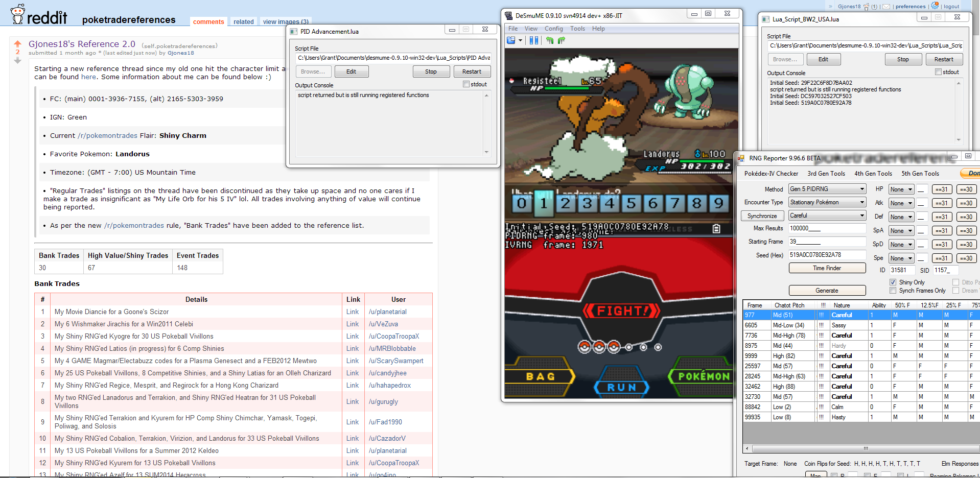
Task: Tap the BAG button in the game
Action: (540, 376)
